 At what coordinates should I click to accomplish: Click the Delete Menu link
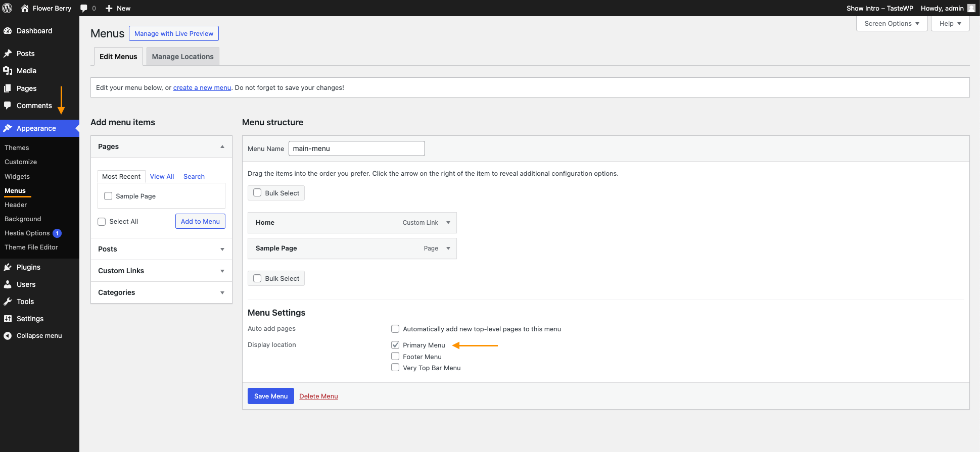(x=318, y=396)
